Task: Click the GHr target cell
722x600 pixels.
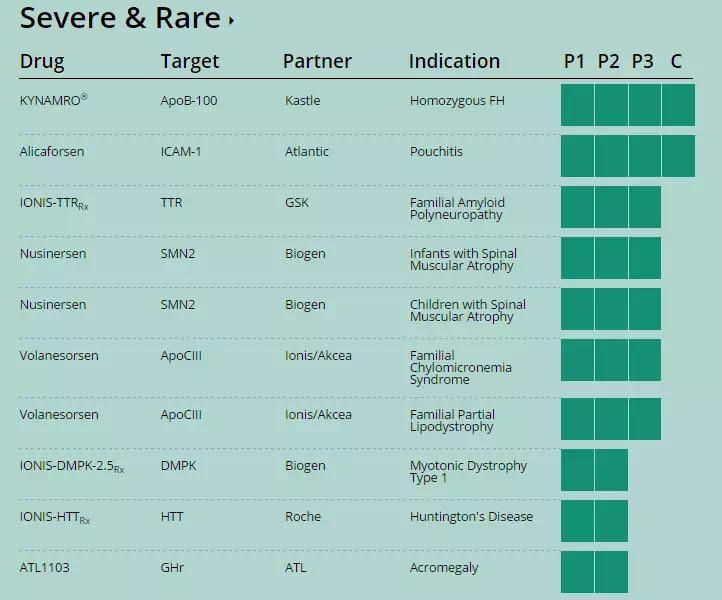Action: (x=172, y=567)
